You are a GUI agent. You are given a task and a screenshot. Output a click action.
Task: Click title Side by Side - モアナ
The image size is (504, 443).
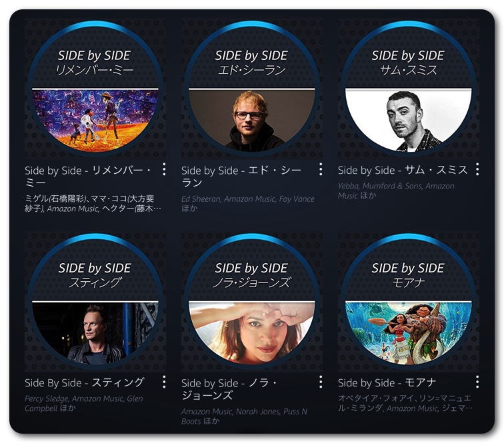coord(387,382)
